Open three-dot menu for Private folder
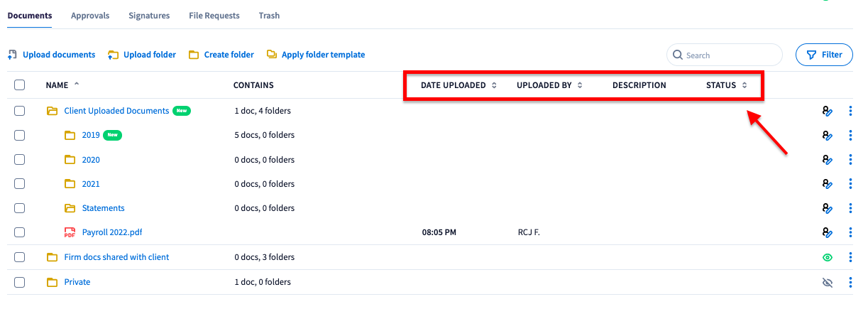868x309 pixels. (x=850, y=282)
